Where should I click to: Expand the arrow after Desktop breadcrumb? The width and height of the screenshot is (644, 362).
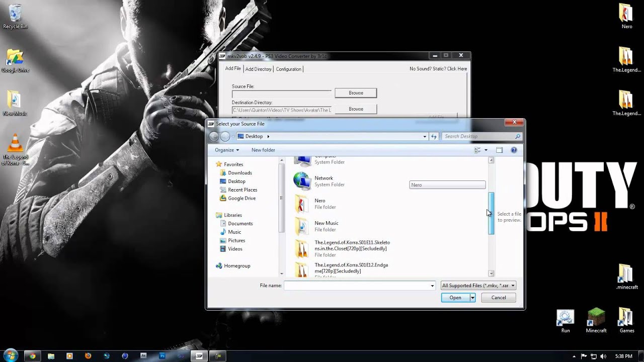268,136
